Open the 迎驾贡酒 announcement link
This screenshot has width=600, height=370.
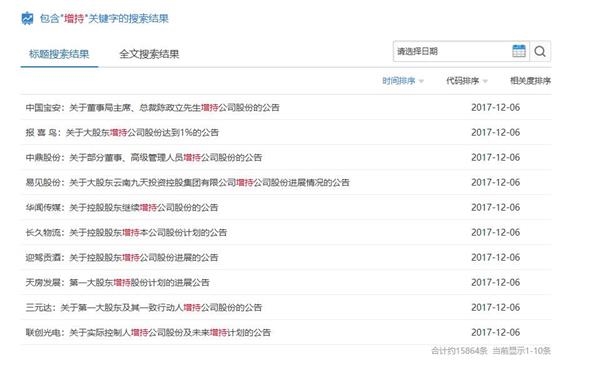click(122, 258)
